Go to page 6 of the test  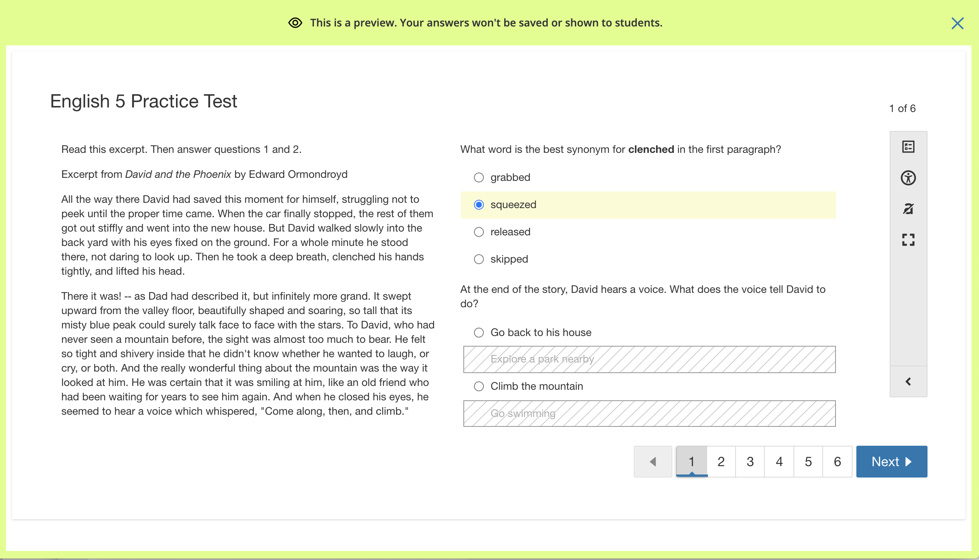[837, 462]
